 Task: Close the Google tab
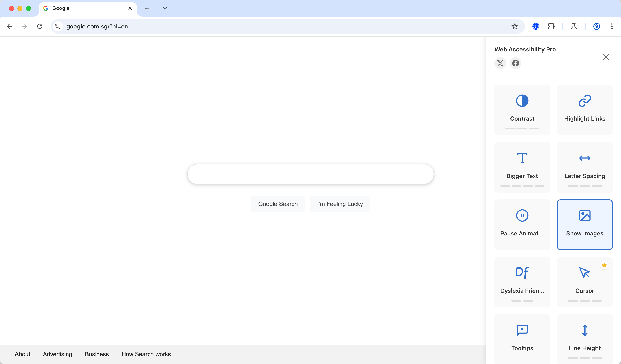click(x=130, y=8)
